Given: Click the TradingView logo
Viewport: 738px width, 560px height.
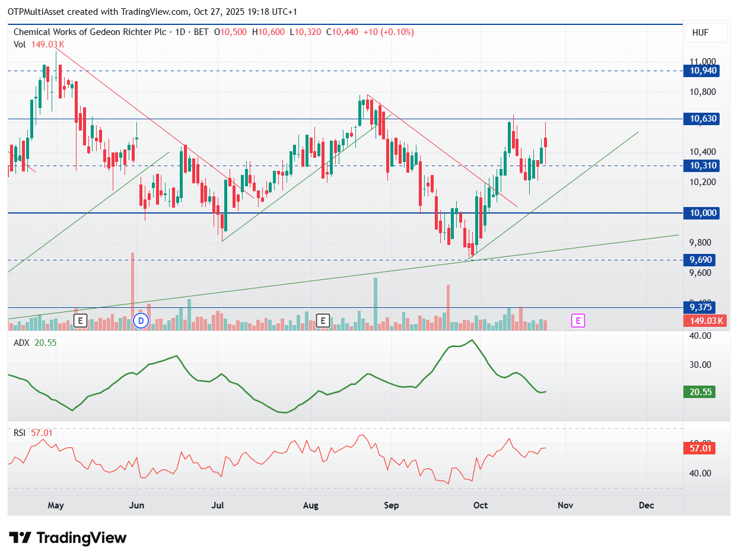Looking at the screenshot, I should (x=68, y=538).
